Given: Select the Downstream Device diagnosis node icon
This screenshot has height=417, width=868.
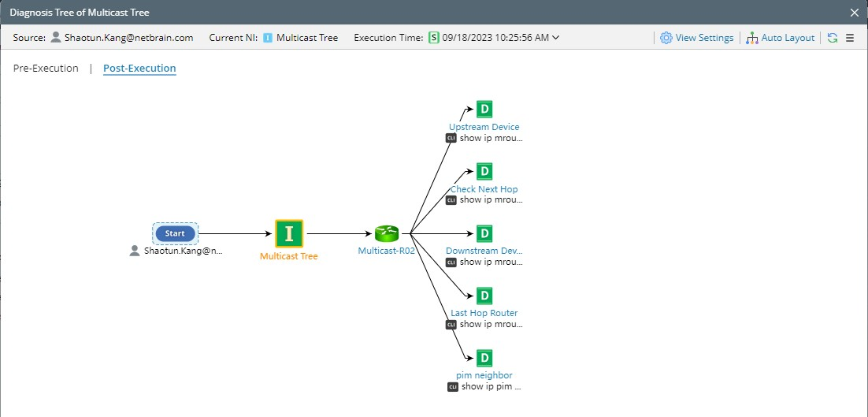Looking at the screenshot, I should (485, 233).
